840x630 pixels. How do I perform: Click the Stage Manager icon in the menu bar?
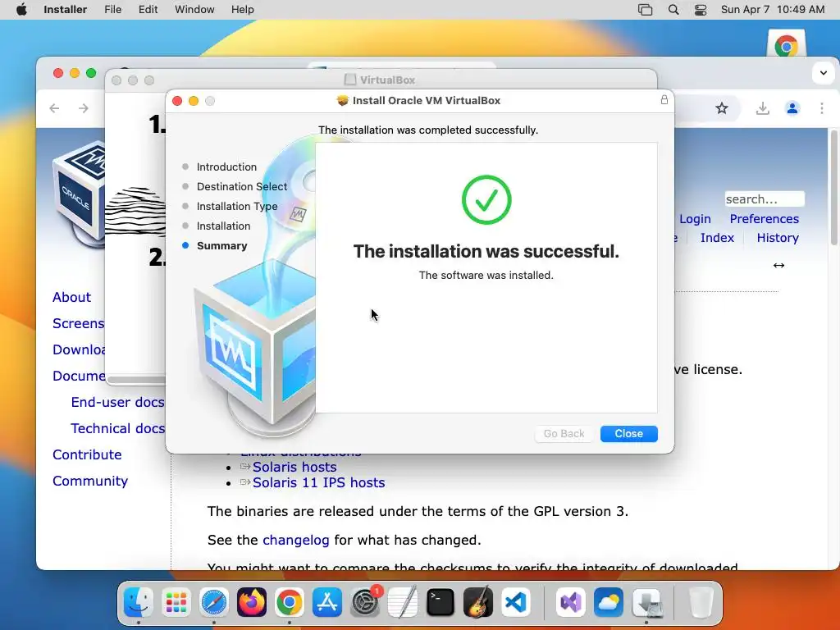[645, 10]
